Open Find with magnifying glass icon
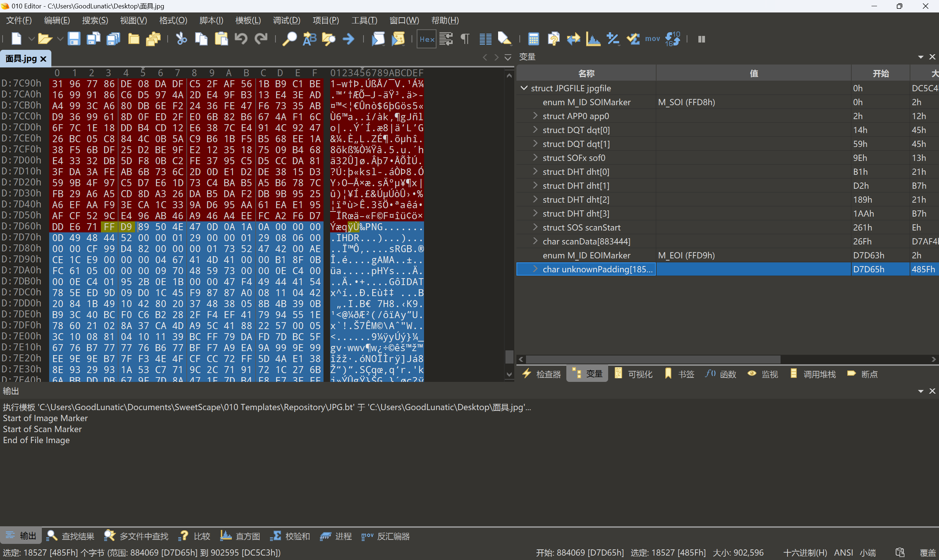The height and width of the screenshot is (560, 939). pos(290,39)
